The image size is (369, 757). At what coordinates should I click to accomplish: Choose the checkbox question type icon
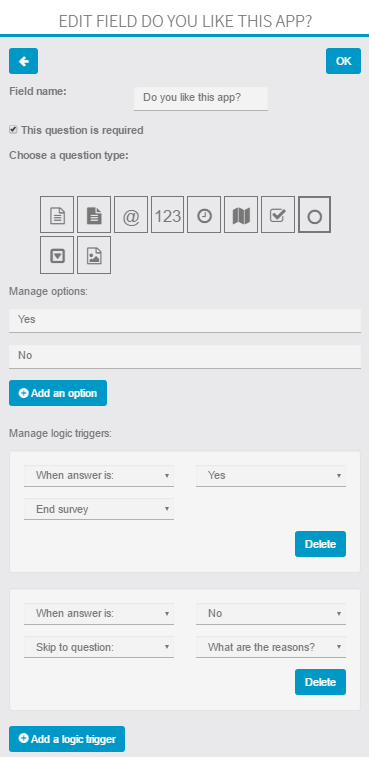[x=278, y=214]
